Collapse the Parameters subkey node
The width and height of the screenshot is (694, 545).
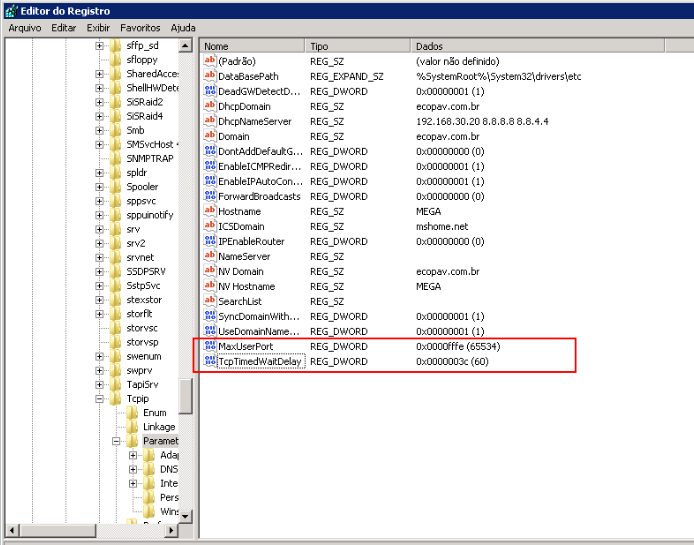tap(116, 441)
